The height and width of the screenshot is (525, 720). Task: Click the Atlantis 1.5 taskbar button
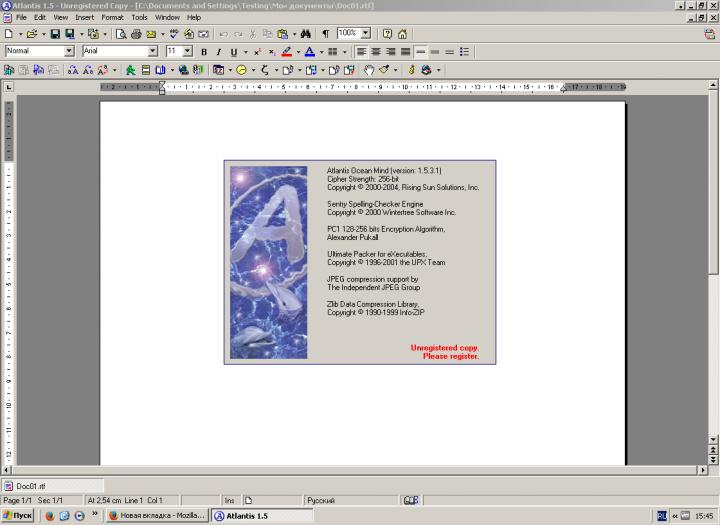(x=262, y=515)
